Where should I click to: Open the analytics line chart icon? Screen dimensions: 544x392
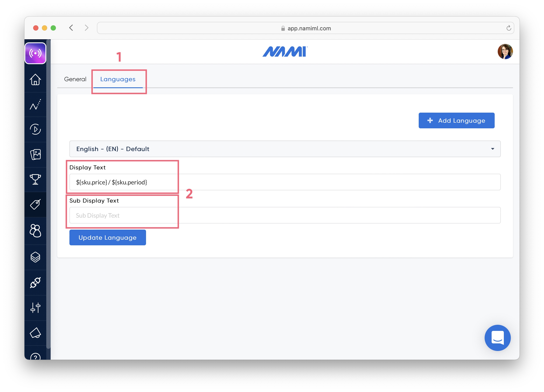coord(35,105)
